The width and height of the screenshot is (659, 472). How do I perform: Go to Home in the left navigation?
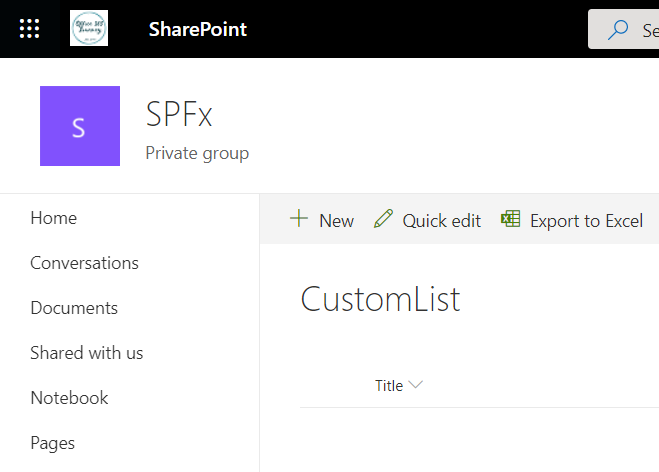(x=54, y=218)
